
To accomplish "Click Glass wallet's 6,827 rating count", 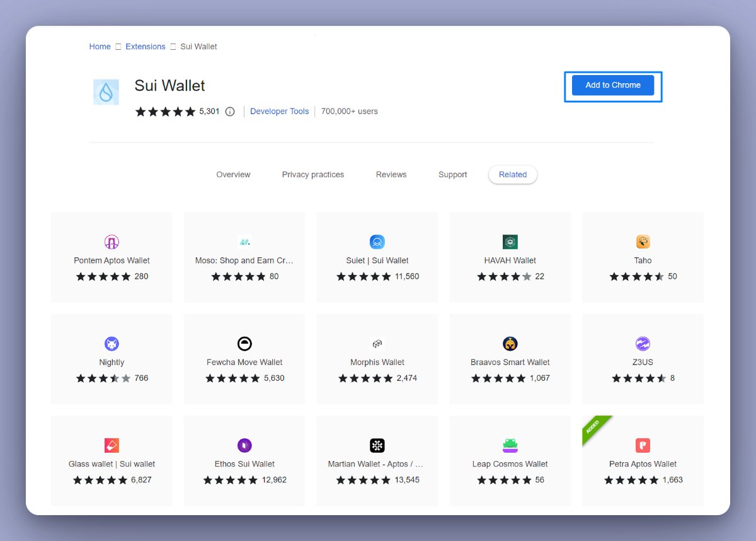I will click(141, 480).
